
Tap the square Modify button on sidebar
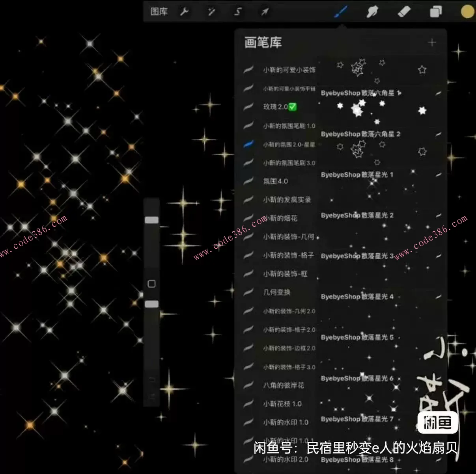tap(151, 284)
